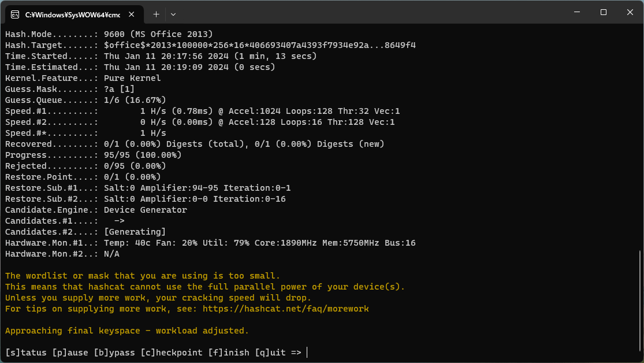
Task: Maximize the terminal window
Action: click(x=603, y=12)
